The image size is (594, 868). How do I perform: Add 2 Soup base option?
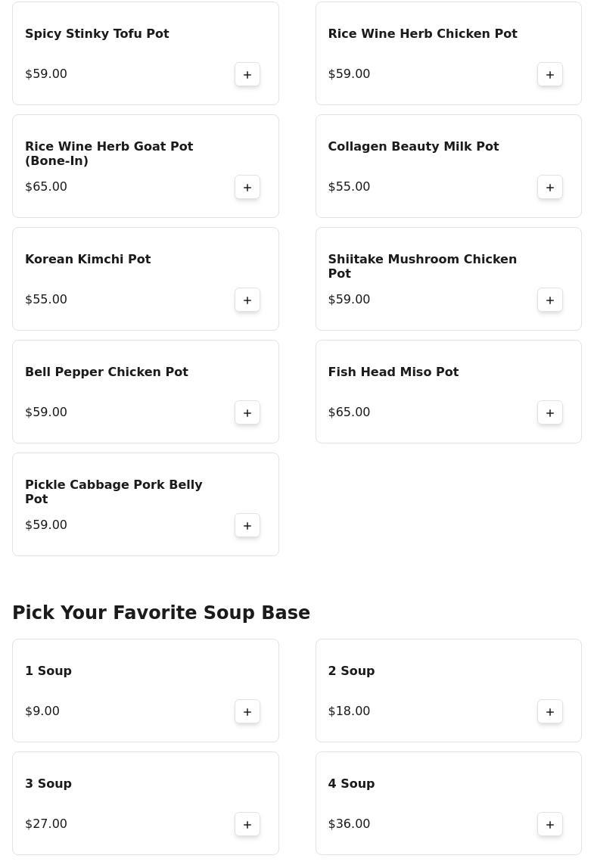(550, 711)
